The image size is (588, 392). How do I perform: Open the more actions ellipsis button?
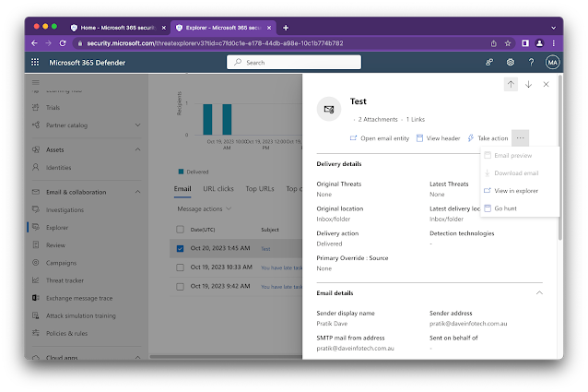coord(520,138)
